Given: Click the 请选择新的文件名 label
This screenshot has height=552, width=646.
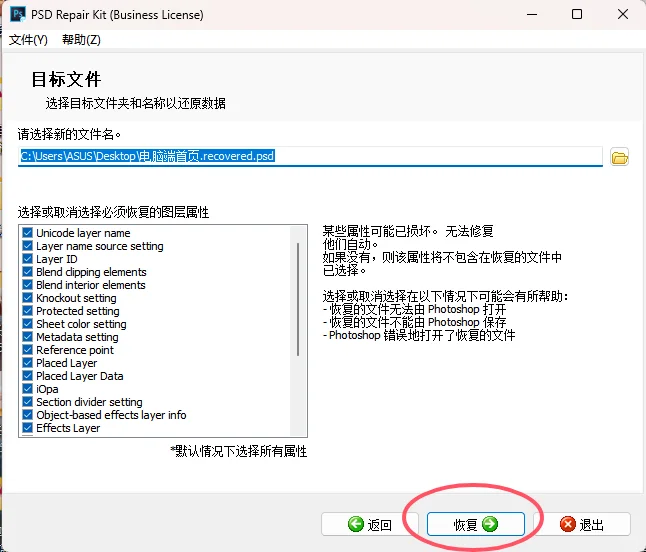Looking at the screenshot, I should point(69,134).
